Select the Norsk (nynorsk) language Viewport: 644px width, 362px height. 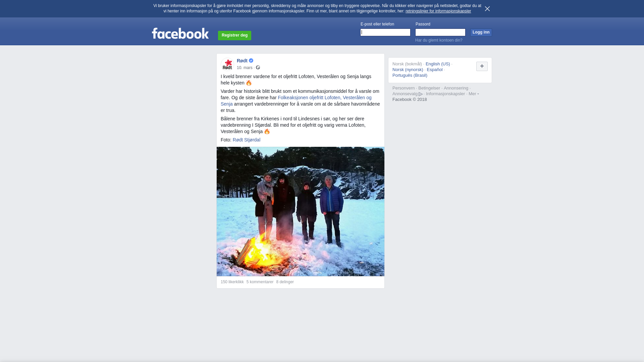(x=408, y=70)
